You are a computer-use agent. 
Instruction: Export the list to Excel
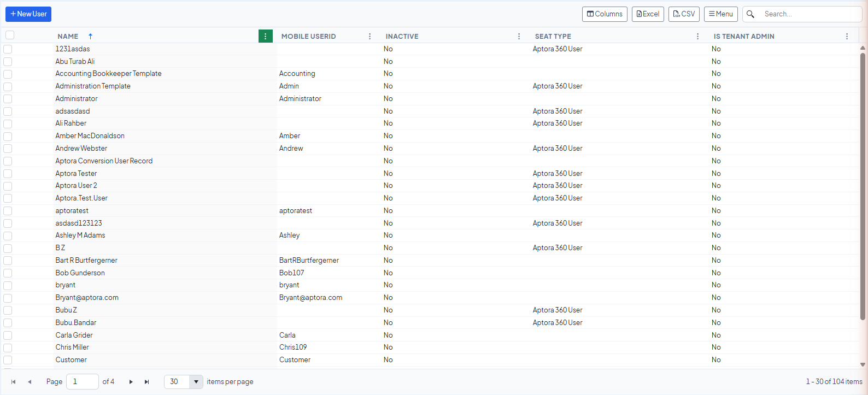648,14
